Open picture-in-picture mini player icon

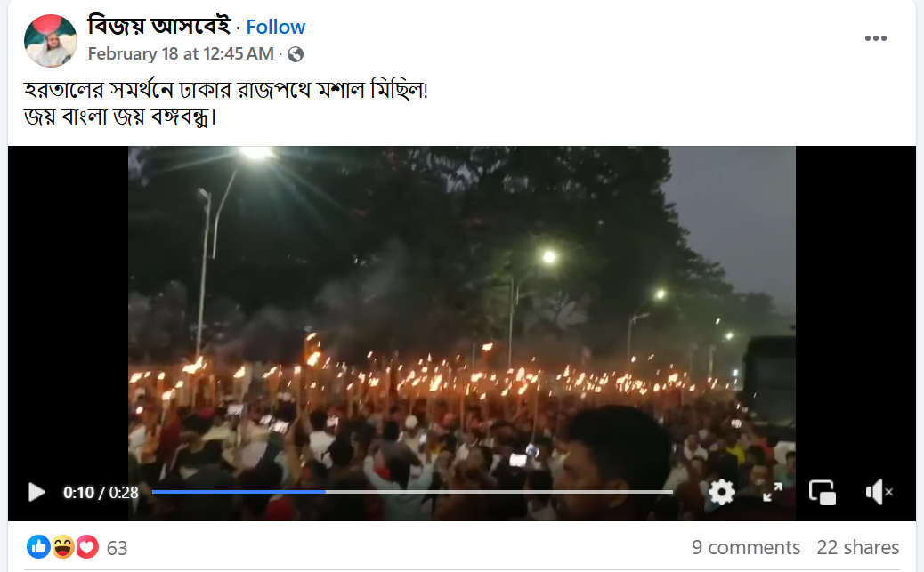(823, 493)
